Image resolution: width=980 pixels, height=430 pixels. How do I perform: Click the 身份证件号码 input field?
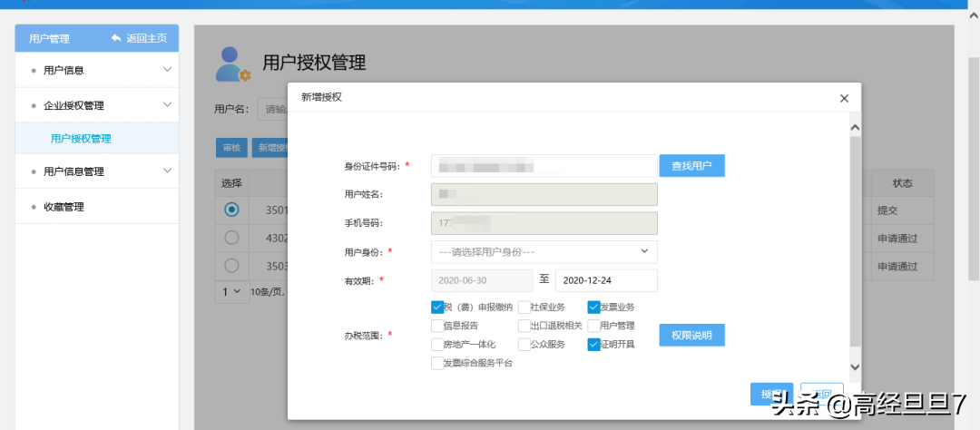click(x=544, y=166)
